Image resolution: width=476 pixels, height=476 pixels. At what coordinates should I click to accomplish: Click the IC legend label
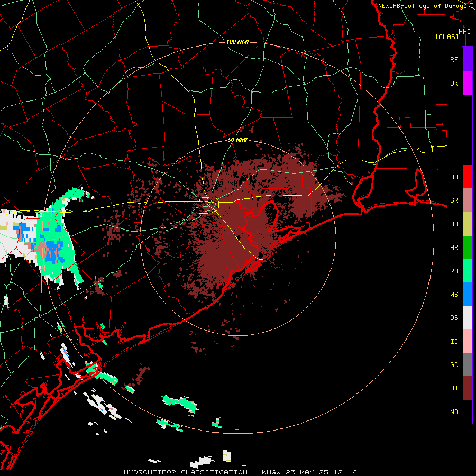(x=454, y=341)
